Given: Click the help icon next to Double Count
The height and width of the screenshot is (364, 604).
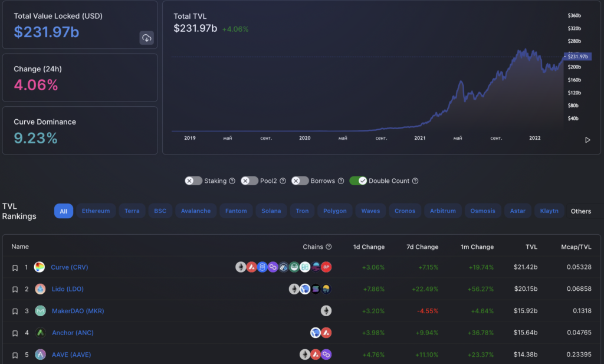Looking at the screenshot, I should [x=415, y=181].
